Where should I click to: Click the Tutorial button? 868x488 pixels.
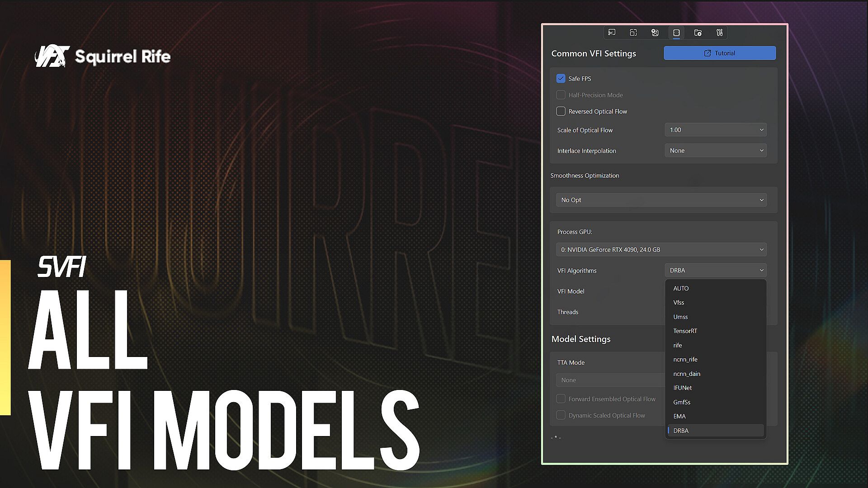tap(720, 53)
